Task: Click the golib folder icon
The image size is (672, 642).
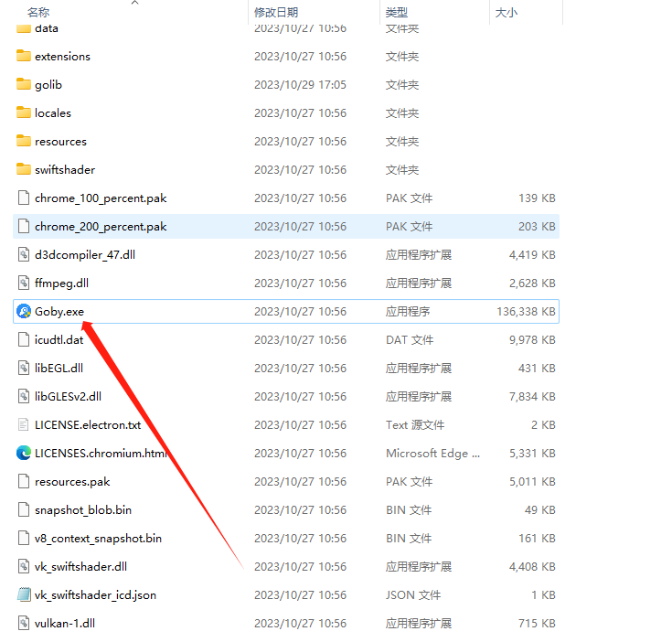Action: (24, 84)
